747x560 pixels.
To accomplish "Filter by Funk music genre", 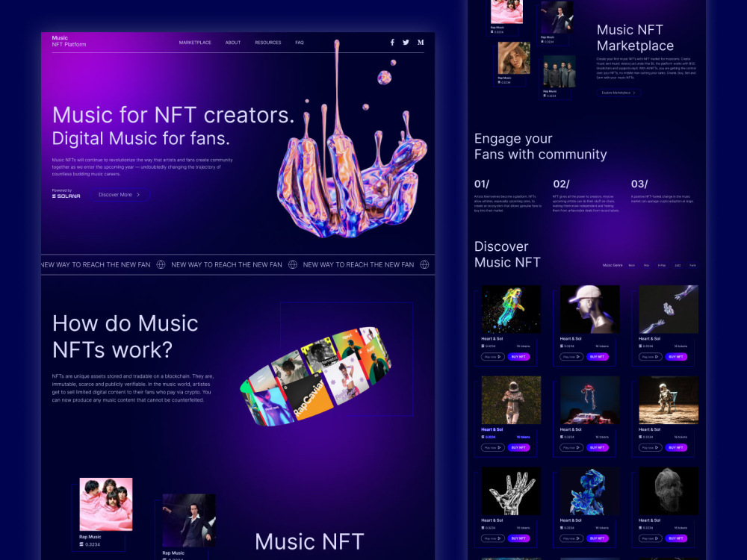I will coord(692,265).
